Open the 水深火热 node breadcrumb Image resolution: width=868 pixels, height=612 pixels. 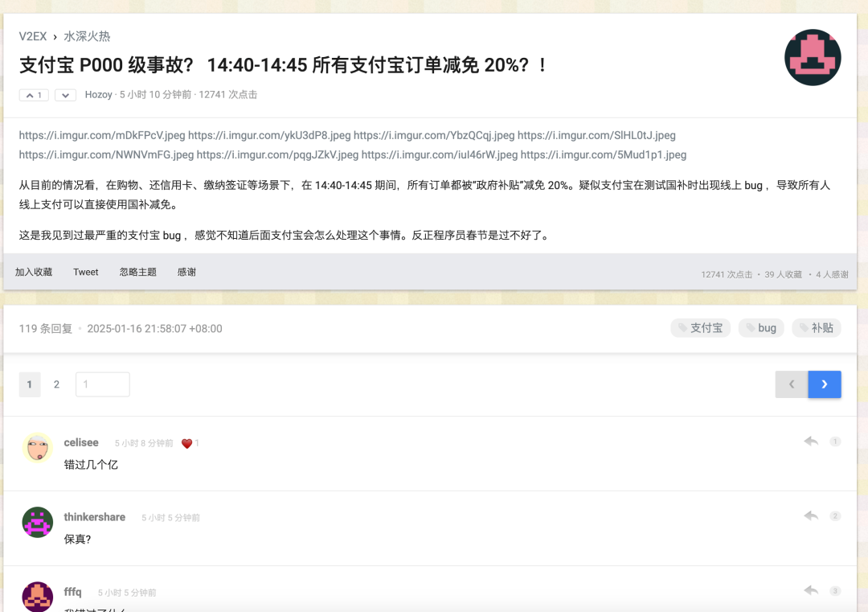coord(87,36)
